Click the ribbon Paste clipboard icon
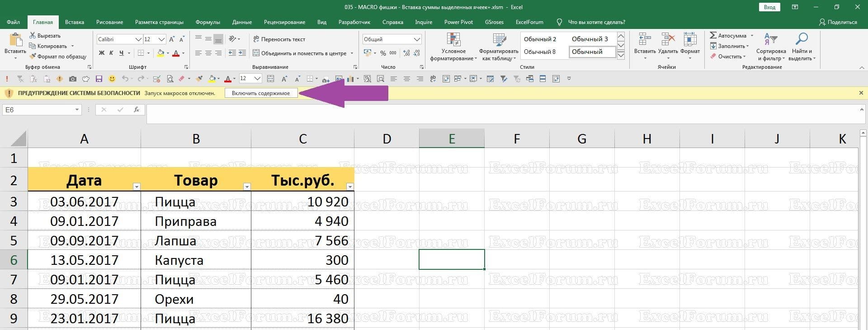Image resolution: width=868 pixels, height=330 pixels. [15, 40]
